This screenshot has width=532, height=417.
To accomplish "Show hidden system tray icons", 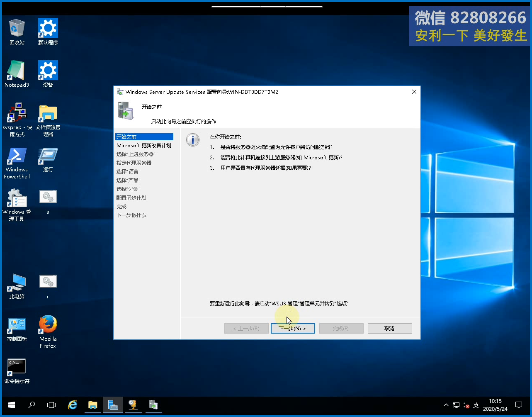I will pyautogui.click(x=446, y=405).
